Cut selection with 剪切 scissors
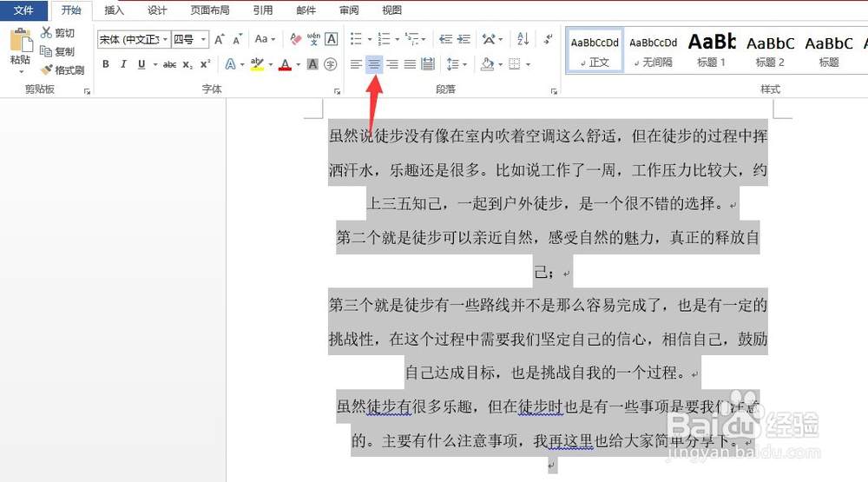The image size is (868, 482). click(x=57, y=33)
